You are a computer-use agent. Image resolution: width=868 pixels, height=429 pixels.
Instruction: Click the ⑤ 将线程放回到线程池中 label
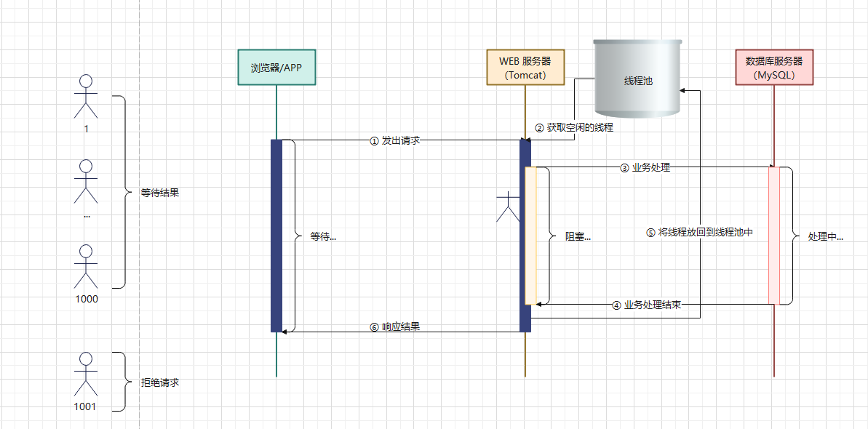coord(699,233)
